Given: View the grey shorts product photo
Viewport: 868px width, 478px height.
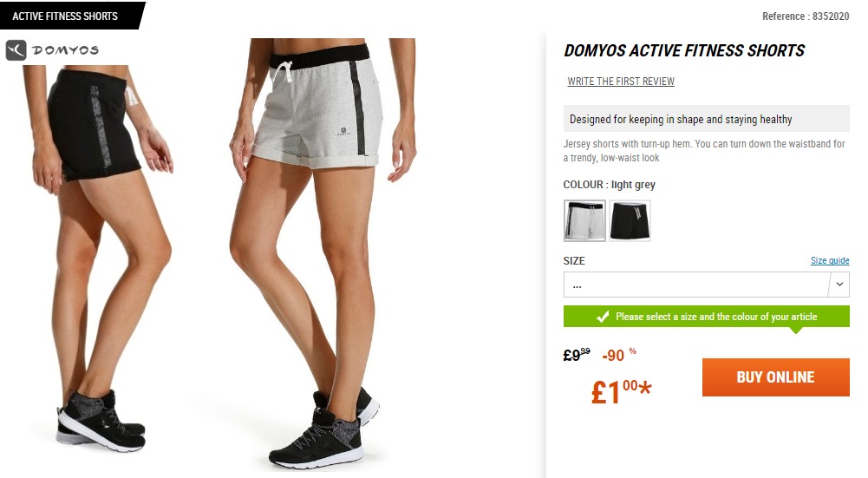Looking at the screenshot, I should click(x=323, y=253).
